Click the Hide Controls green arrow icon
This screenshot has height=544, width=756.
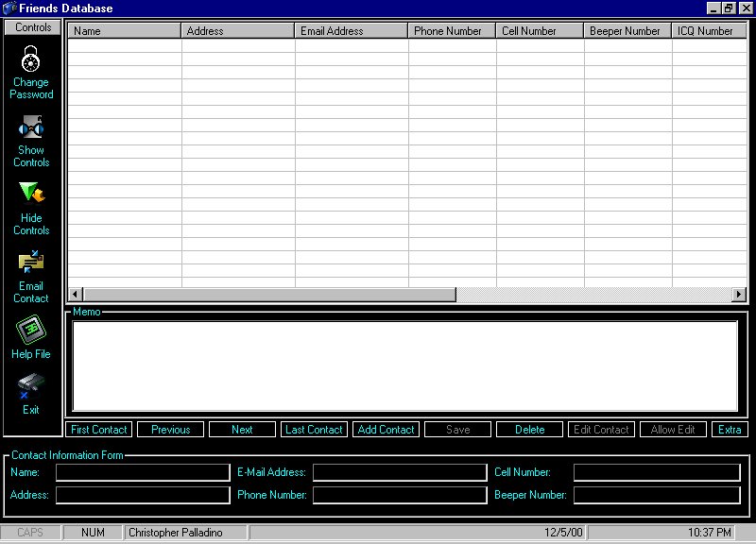[31, 193]
